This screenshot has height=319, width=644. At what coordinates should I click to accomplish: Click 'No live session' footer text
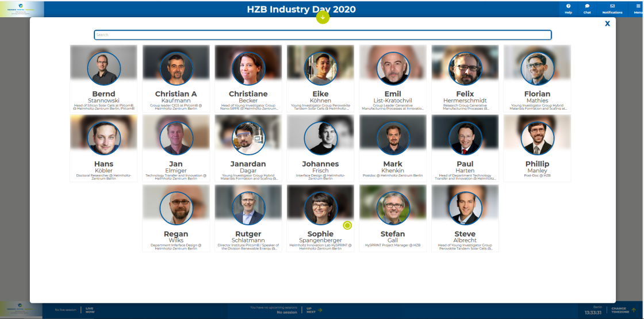(66, 310)
